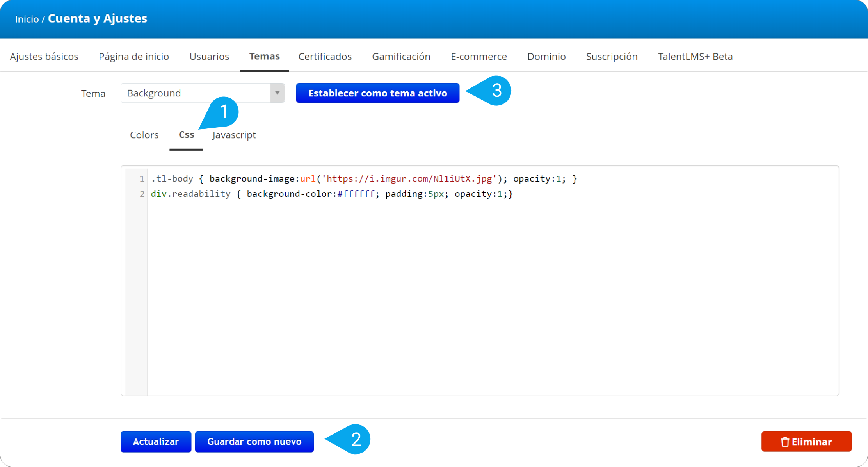Select the Temas tab

[x=264, y=56]
